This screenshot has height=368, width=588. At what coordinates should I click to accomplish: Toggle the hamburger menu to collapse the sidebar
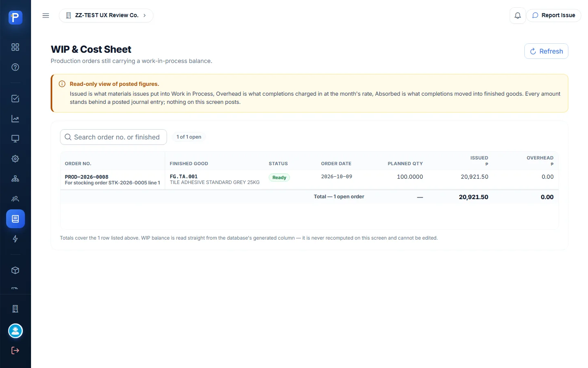click(x=46, y=16)
